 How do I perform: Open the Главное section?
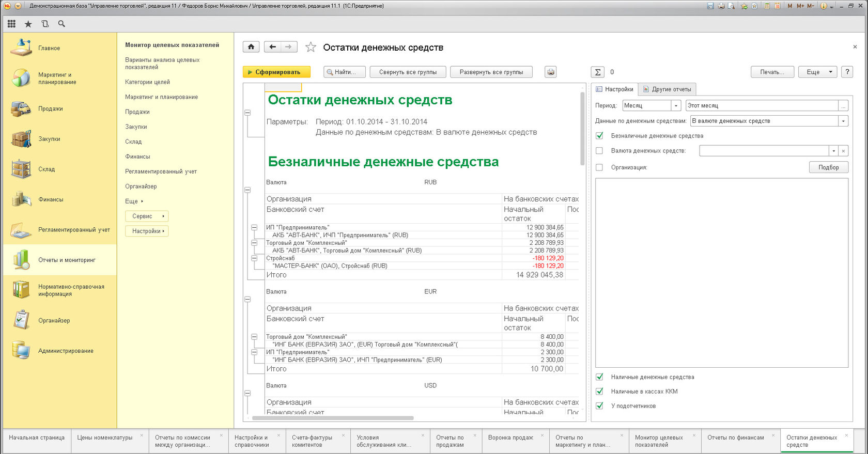point(49,48)
